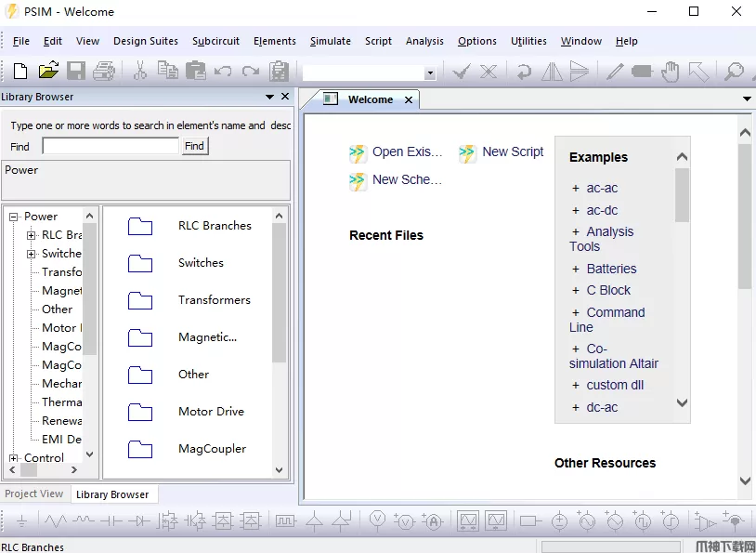Collapse the Power tree node
The image size is (756, 553).
pos(14,217)
